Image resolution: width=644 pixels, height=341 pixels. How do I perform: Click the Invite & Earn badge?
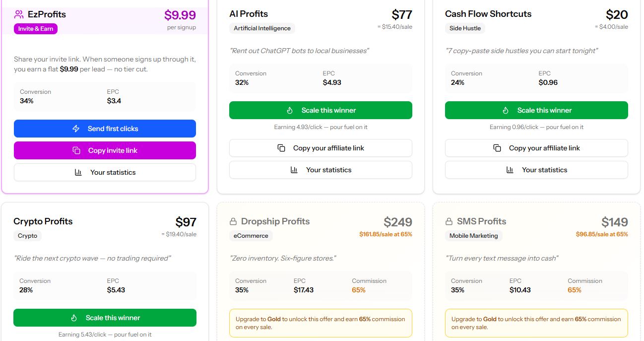(x=35, y=29)
